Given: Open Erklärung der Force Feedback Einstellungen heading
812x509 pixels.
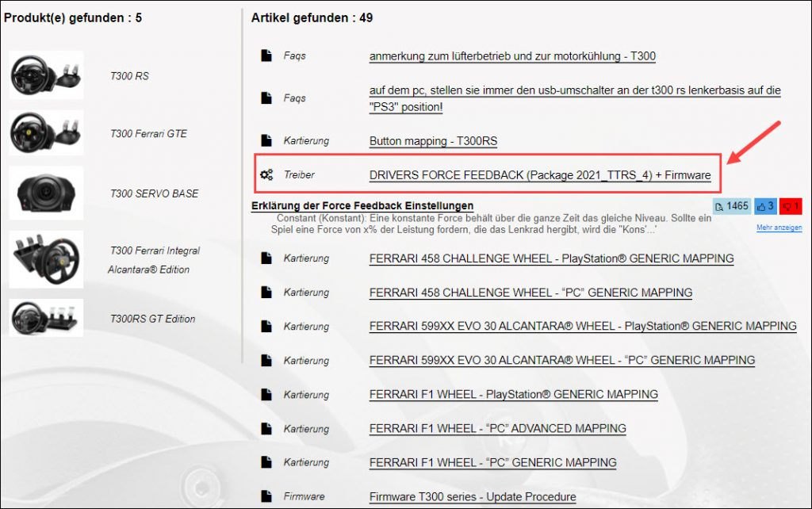Looking at the screenshot, I should point(362,206).
